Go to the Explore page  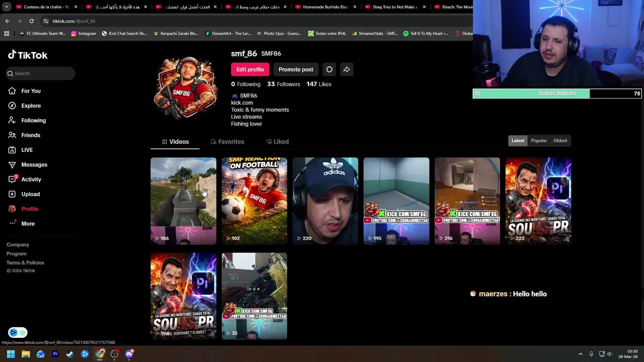coord(24,106)
